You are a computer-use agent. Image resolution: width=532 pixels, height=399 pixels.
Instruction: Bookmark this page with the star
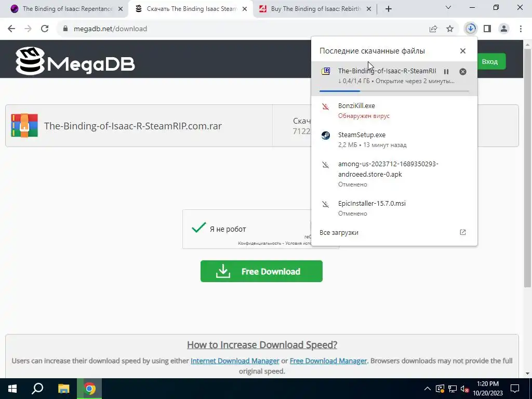(x=450, y=29)
